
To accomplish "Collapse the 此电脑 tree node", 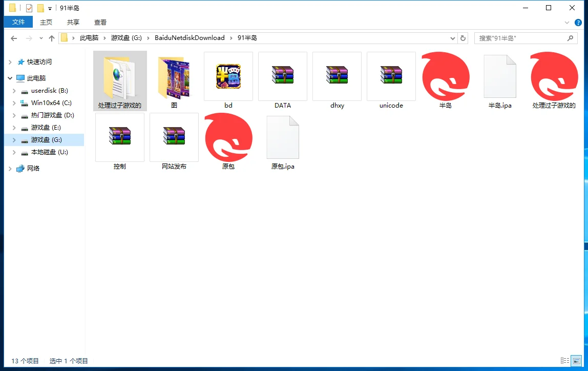I will click(x=10, y=78).
